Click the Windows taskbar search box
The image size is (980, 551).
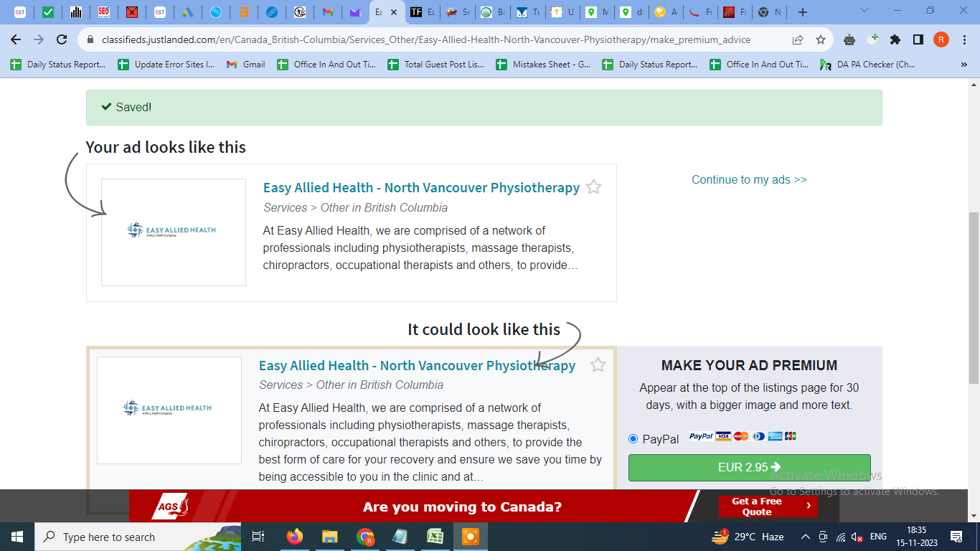[138, 537]
